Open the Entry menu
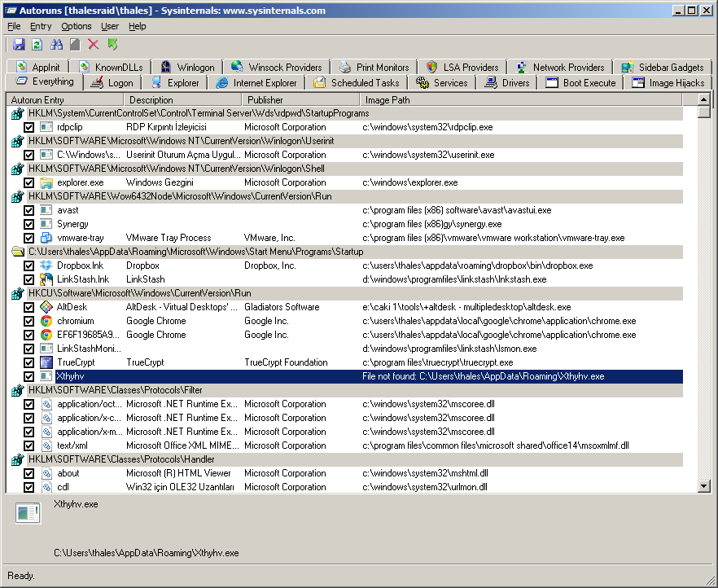This screenshot has height=588, width=718. 41,27
